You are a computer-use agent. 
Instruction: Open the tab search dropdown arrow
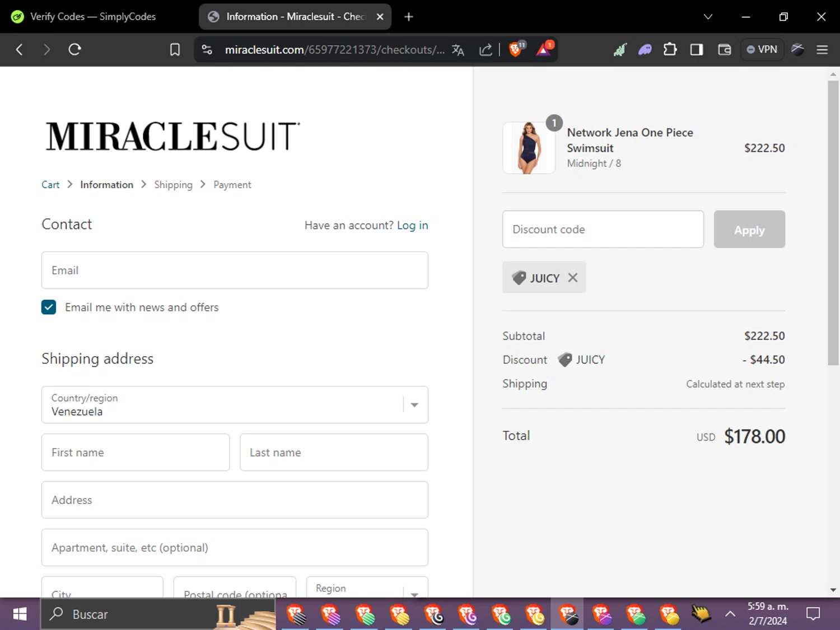708,17
